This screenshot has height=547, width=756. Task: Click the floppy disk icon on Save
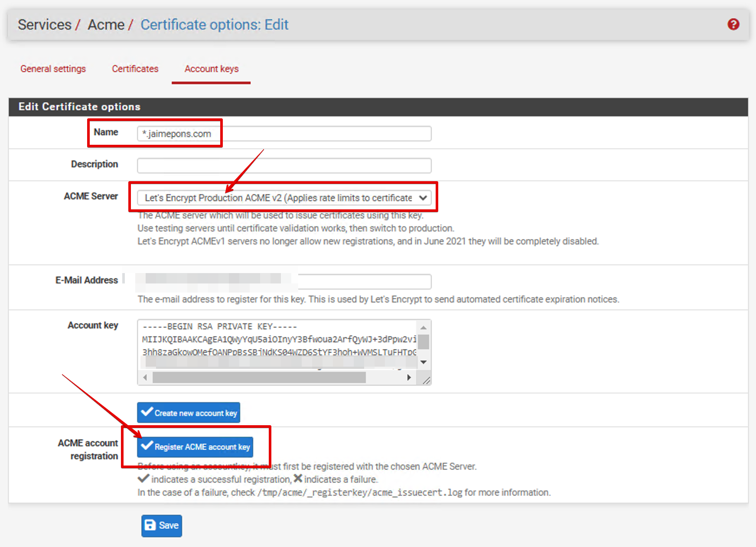[150, 525]
